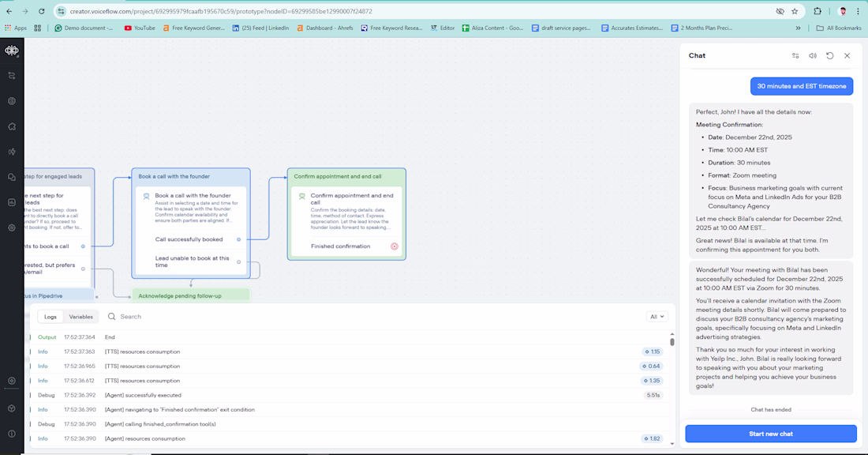This screenshot has height=455, width=868.
Task: Open the lightning icon in the left sidebar
Action: 12,152
